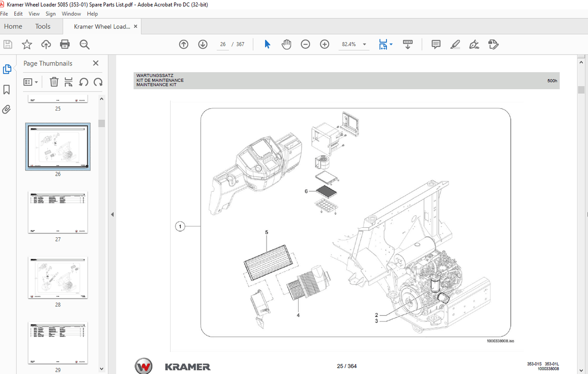Open the Bookmarks panel icon
The width and height of the screenshot is (588, 374).
pyautogui.click(x=7, y=89)
